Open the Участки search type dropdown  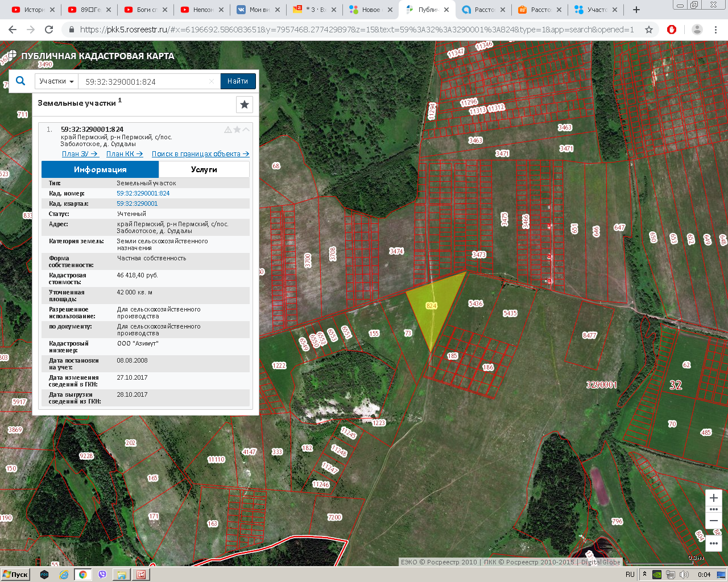pos(56,81)
